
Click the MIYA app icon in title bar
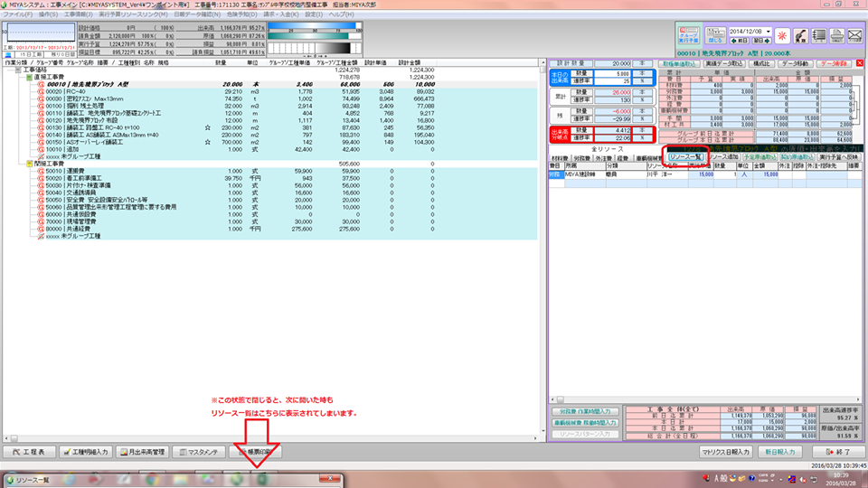click(x=5, y=5)
